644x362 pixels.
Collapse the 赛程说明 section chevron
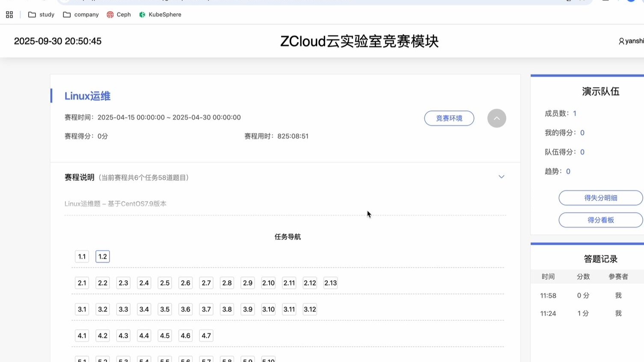(501, 176)
